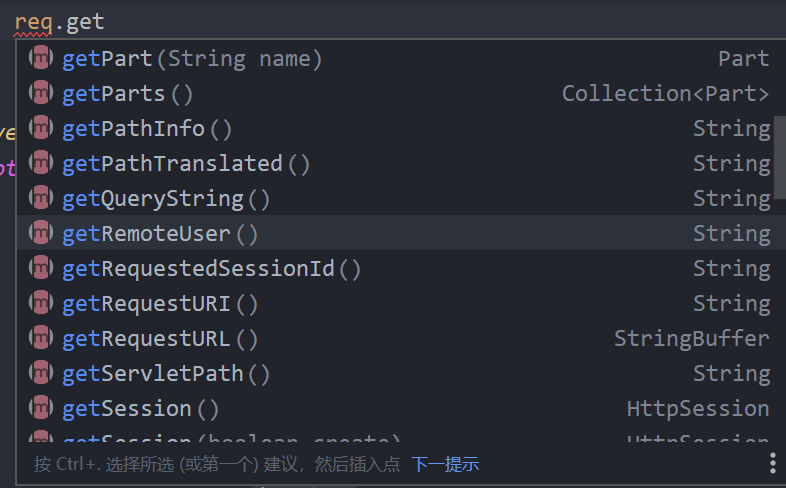786x488 pixels.
Task: Choose the getPathInfo() String suggestion
Action: point(147,129)
